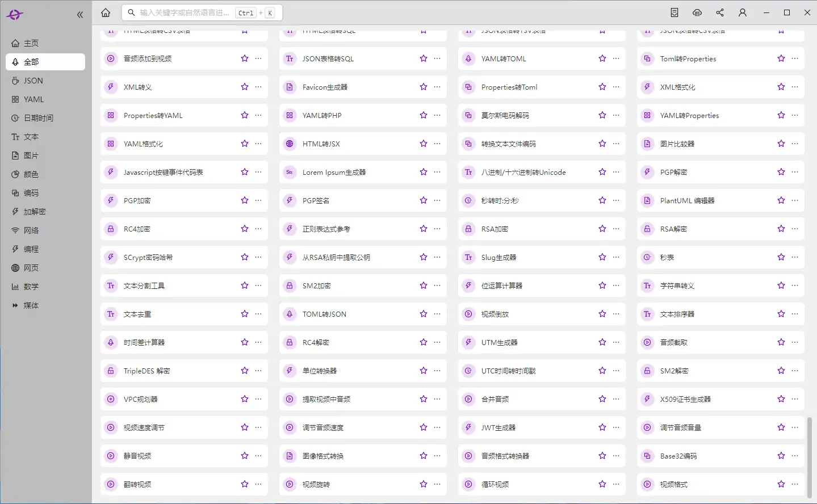This screenshot has width=817, height=504.
Task: Expand more options for 文本去重
Action: pyautogui.click(x=258, y=314)
